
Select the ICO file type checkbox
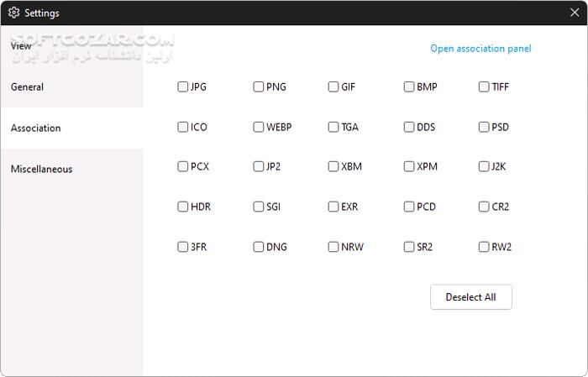(x=183, y=128)
